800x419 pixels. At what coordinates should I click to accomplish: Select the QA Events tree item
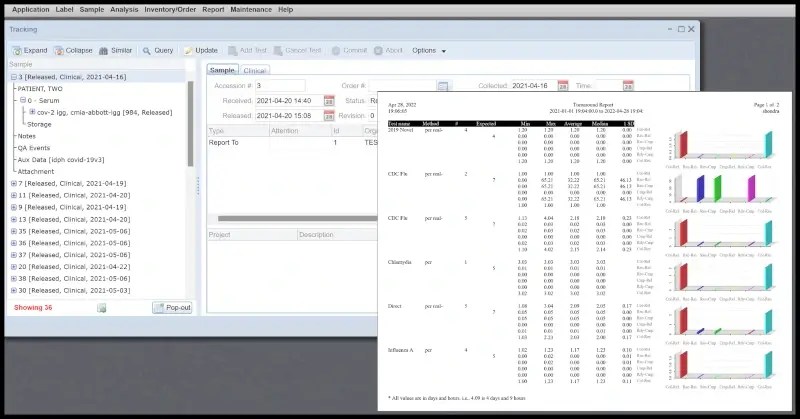[x=34, y=148]
